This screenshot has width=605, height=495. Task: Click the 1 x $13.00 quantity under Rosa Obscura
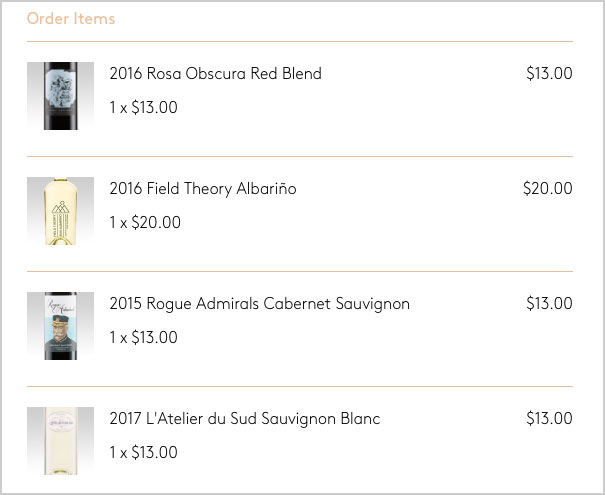pyautogui.click(x=144, y=107)
